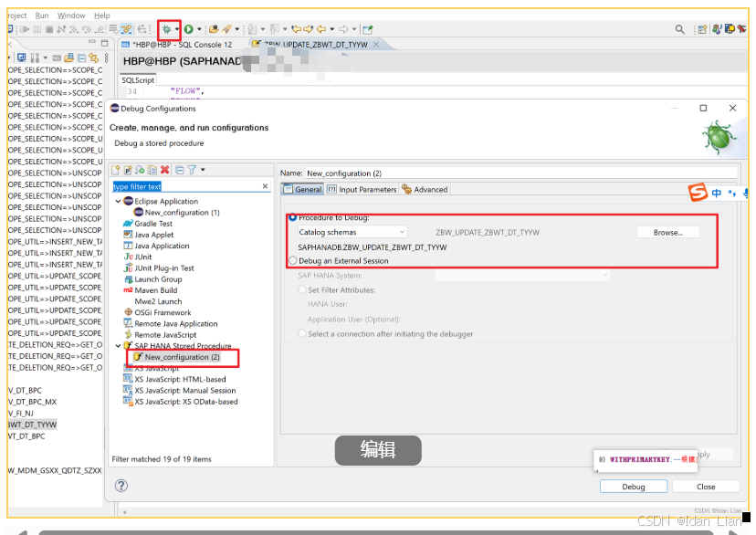The width and height of the screenshot is (756, 535).
Task: Click the Sogou S input method icon
Action: tap(698, 193)
